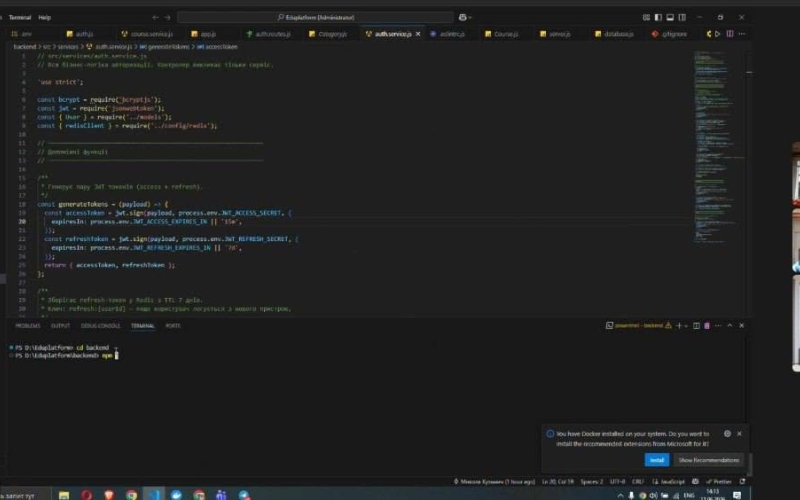Open the Terminal menu
Image resolution: width=800 pixels, height=500 pixels.
coord(20,17)
